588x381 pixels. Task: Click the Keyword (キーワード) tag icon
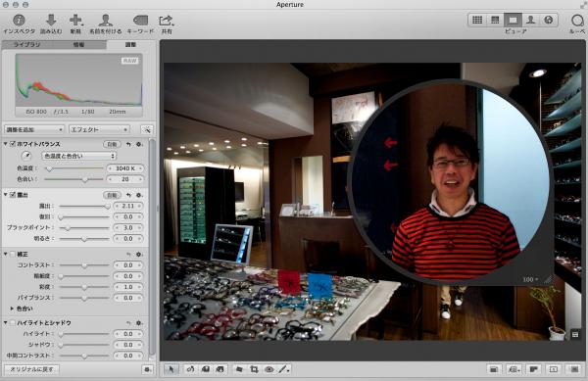pos(140,21)
